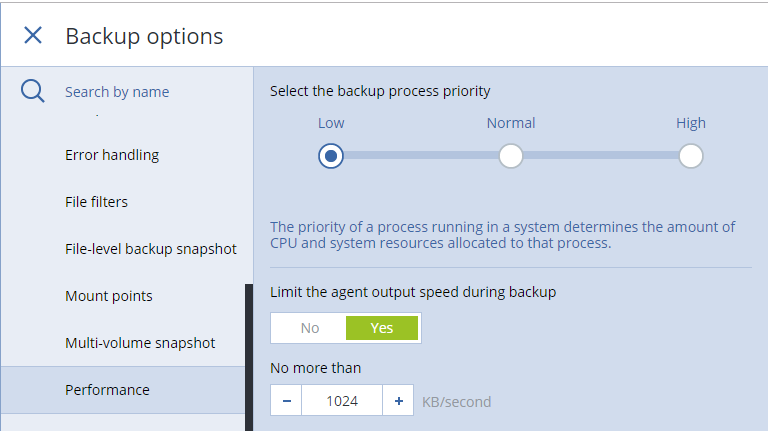Set backup priority to Low
Viewport: 768px width, 431px height.
(331, 156)
